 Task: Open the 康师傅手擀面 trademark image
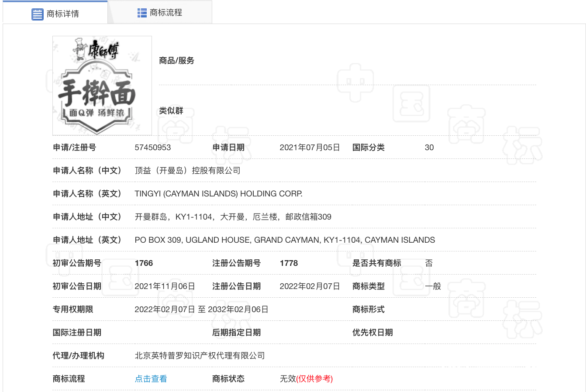pyautogui.click(x=102, y=86)
